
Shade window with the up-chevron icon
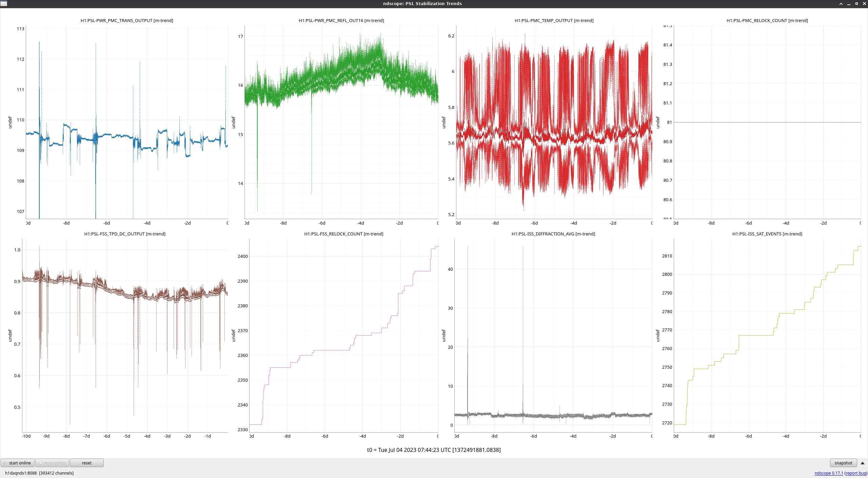pos(841,3)
